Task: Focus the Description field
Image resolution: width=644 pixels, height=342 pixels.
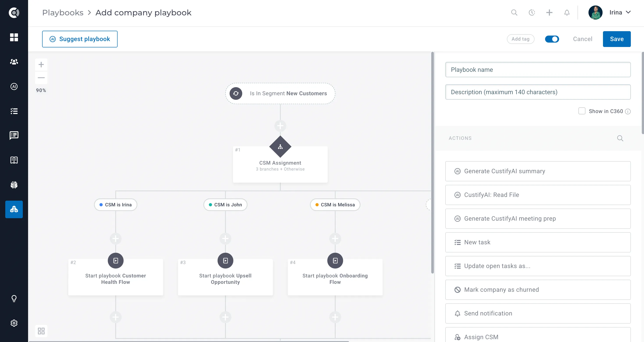Action: (538, 92)
